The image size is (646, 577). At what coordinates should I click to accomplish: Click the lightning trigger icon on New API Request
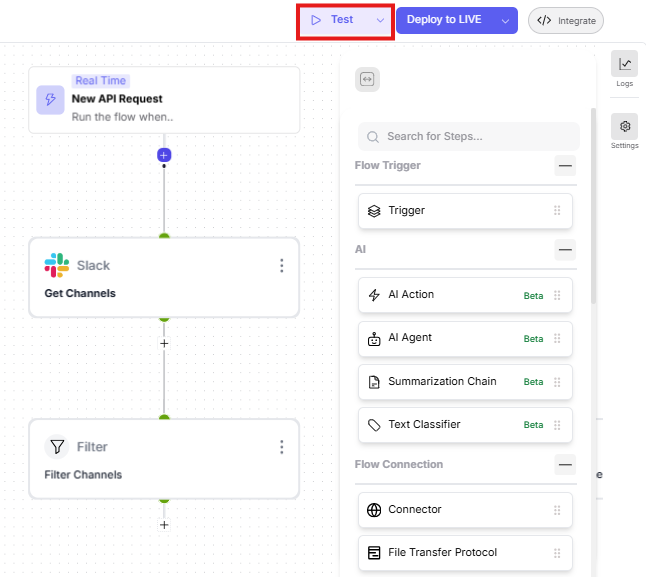click(x=50, y=100)
